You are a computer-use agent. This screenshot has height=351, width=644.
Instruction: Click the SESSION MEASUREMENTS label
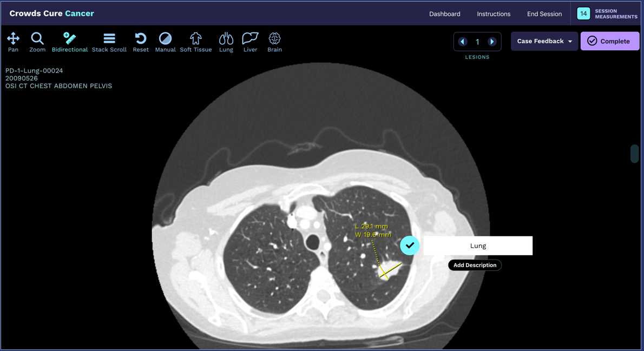pos(616,14)
